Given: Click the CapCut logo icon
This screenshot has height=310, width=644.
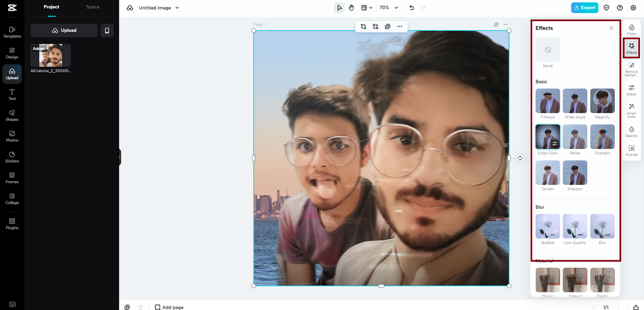Looking at the screenshot, I should (x=12, y=7).
